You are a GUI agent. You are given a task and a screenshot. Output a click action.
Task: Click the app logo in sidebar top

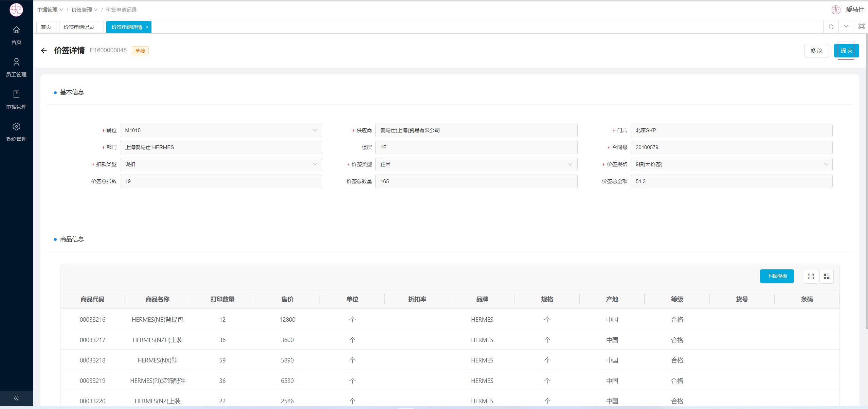(16, 10)
